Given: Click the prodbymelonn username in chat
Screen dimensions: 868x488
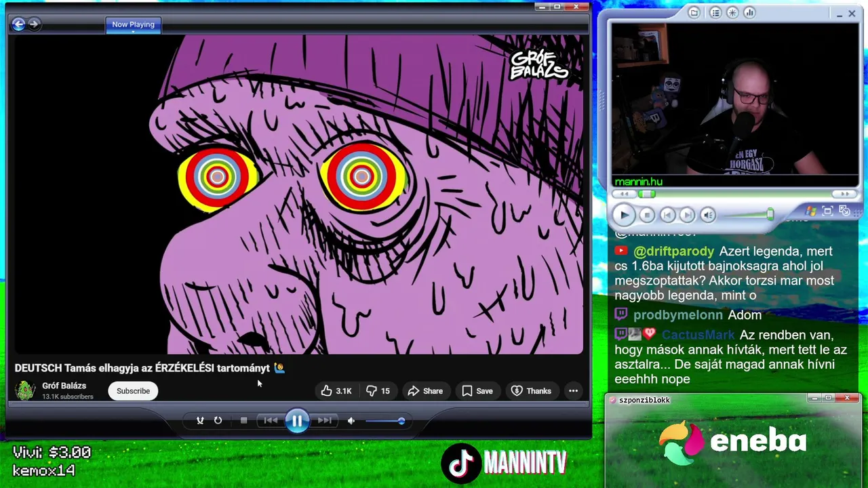Looking at the screenshot, I should click(x=678, y=315).
